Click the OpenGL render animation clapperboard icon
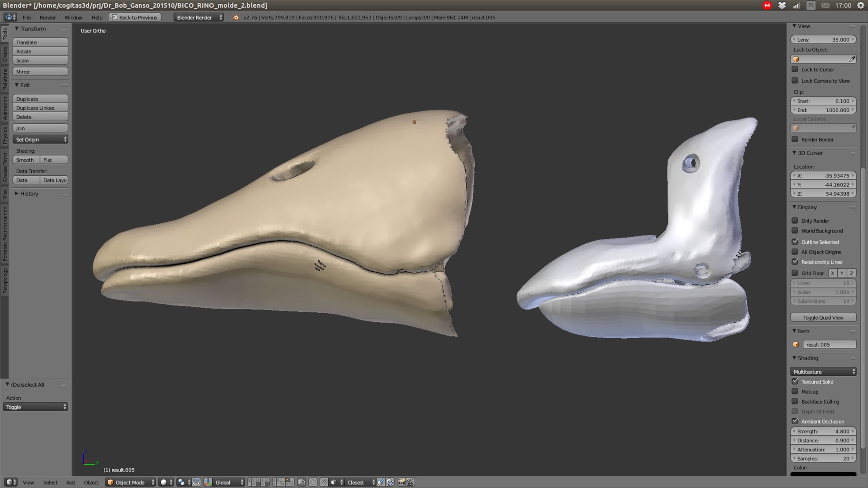868x488 pixels. 410,482
